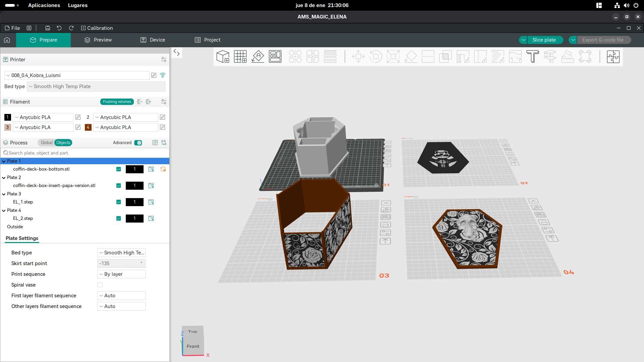Uncheck printable box for coffin-deck-box-insert-papa-version.stl

pos(118,186)
